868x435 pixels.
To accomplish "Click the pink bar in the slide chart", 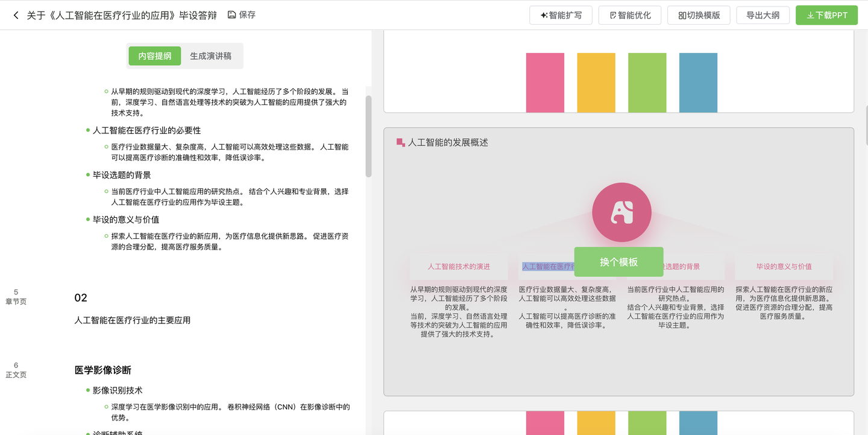I will pyautogui.click(x=544, y=82).
